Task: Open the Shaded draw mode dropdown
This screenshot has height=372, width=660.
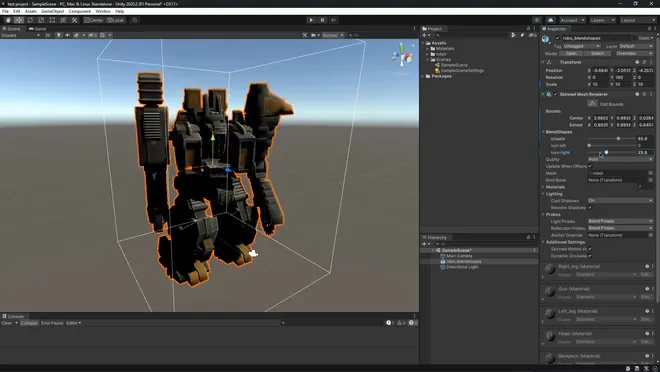Action: (x=20, y=35)
